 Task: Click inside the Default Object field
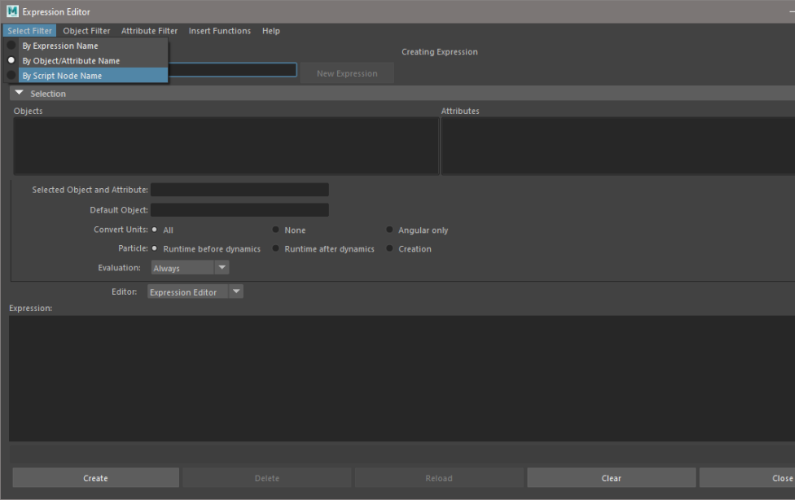tap(240, 210)
